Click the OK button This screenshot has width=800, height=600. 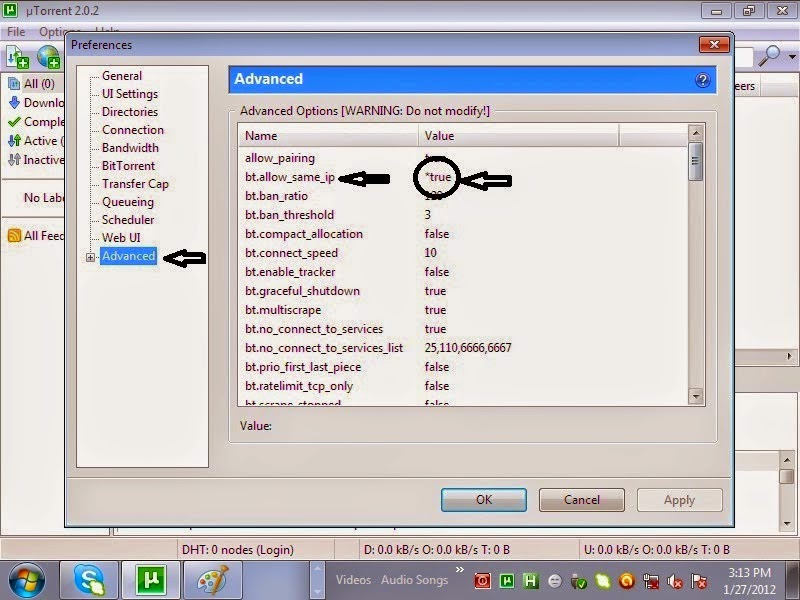(484, 499)
